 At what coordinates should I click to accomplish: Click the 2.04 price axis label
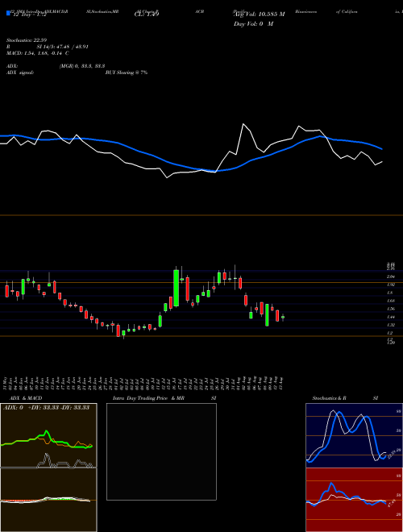pos(390,276)
